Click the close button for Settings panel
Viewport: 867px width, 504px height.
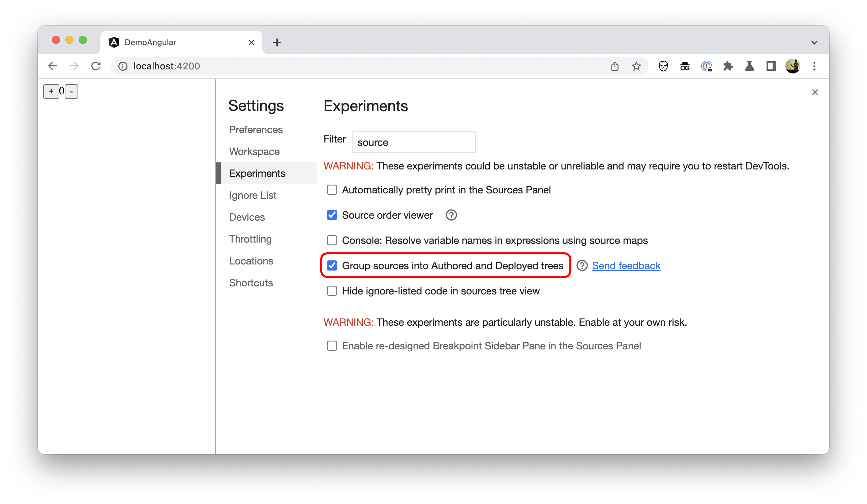pyautogui.click(x=815, y=92)
